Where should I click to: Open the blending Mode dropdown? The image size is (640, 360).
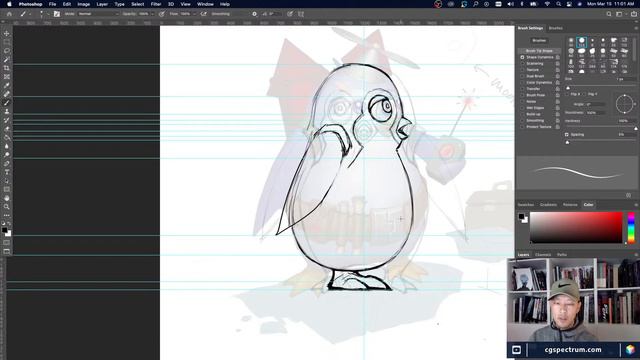(98, 14)
